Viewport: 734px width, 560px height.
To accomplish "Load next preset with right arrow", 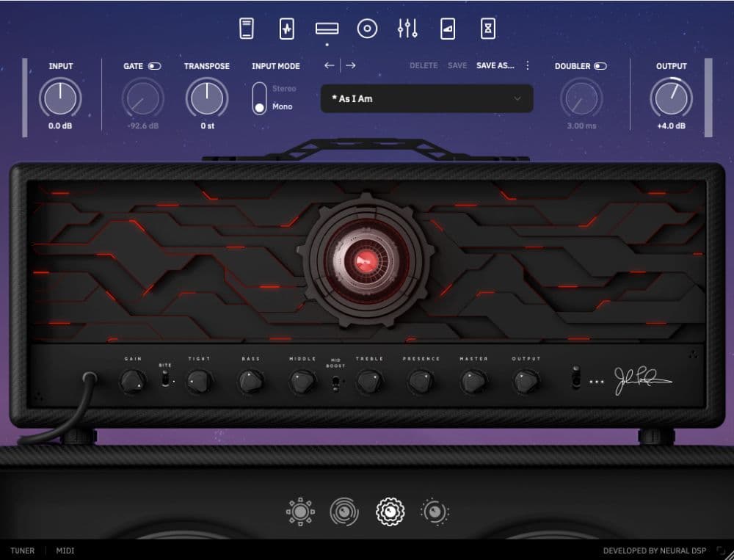I will [350, 65].
